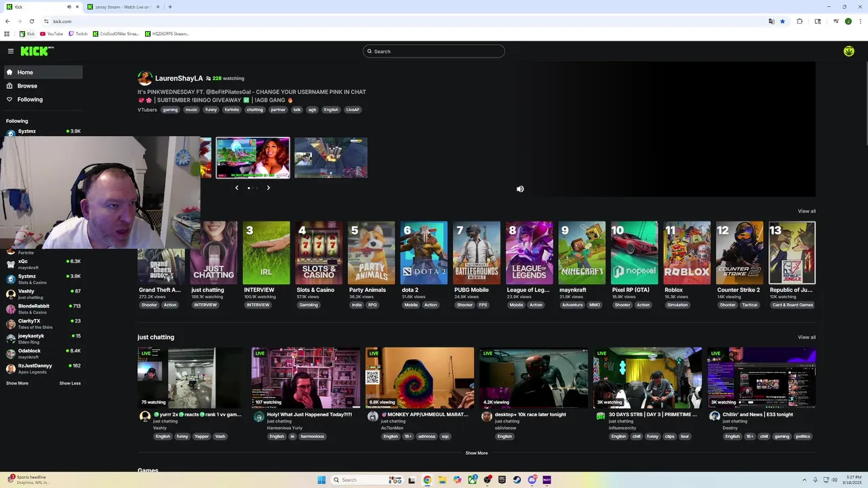Click View all for just chatting
The image size is (868, 488).
(x=806, y=338)
